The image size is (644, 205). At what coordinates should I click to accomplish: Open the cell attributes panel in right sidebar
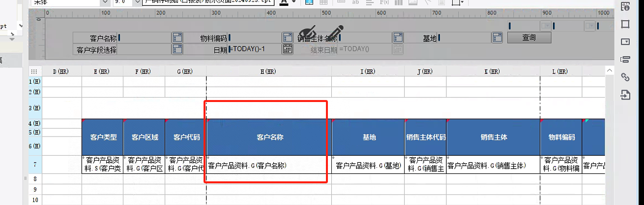point(625,6)
